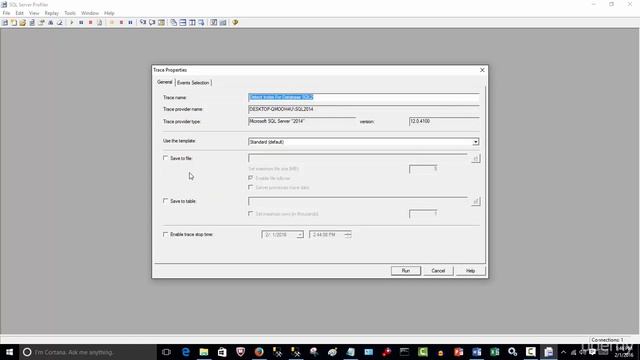Open Task View from the taskbar

(166, 352)
